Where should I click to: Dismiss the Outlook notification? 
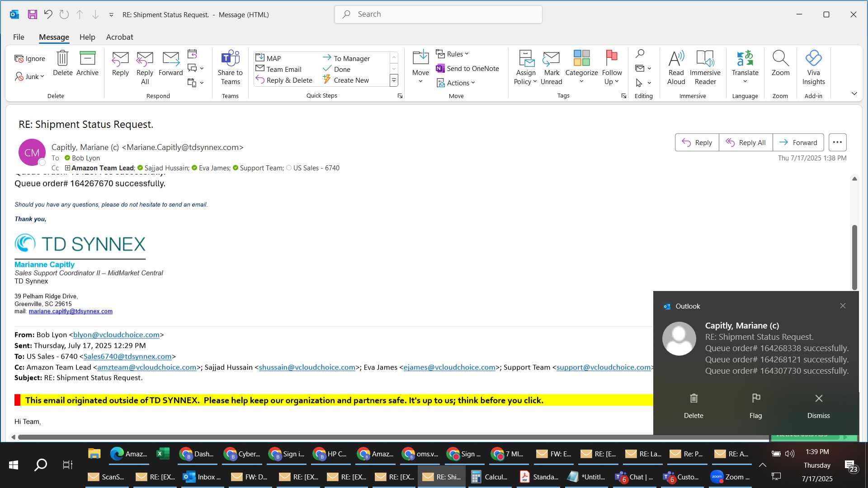818,405
